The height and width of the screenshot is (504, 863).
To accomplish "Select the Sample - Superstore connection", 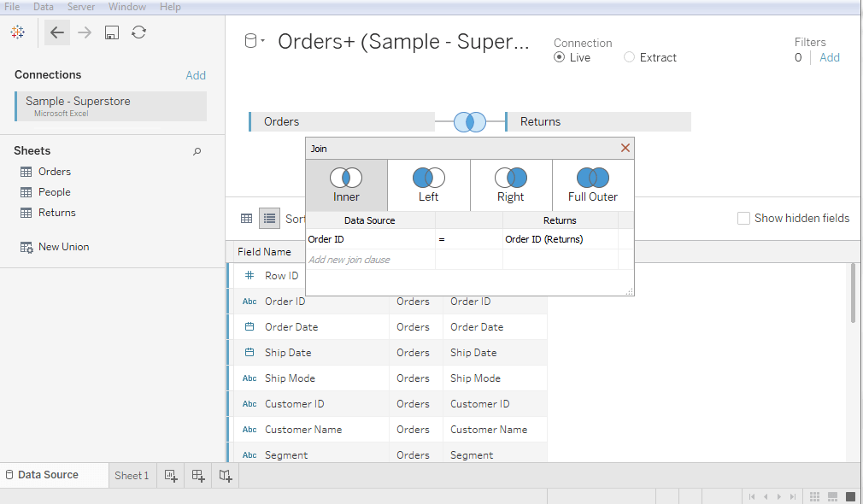I will (x=110, y=106).
